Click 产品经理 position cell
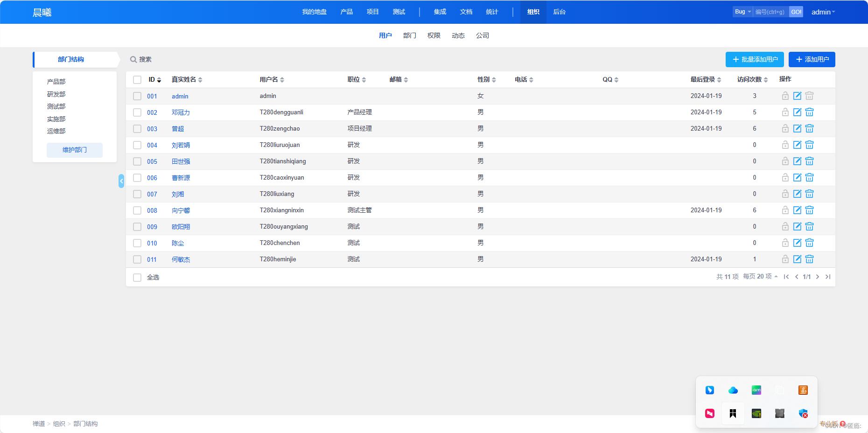This screenshot has height=433, width=868. pyautogui.click(x=360, y=112)
